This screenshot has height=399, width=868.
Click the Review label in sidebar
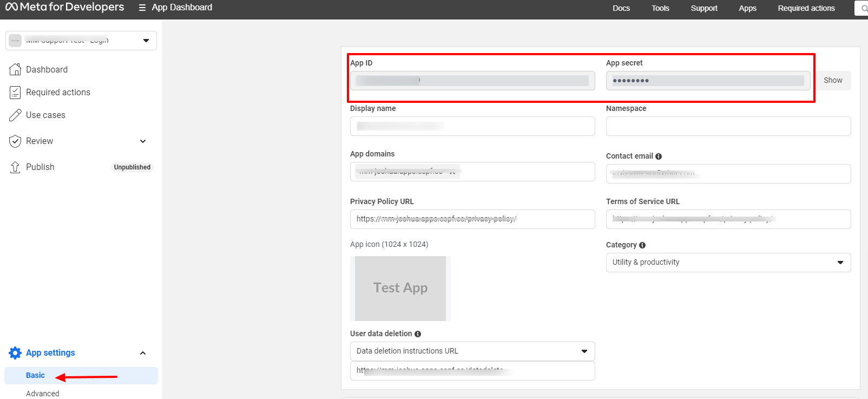tap(40, 141)
